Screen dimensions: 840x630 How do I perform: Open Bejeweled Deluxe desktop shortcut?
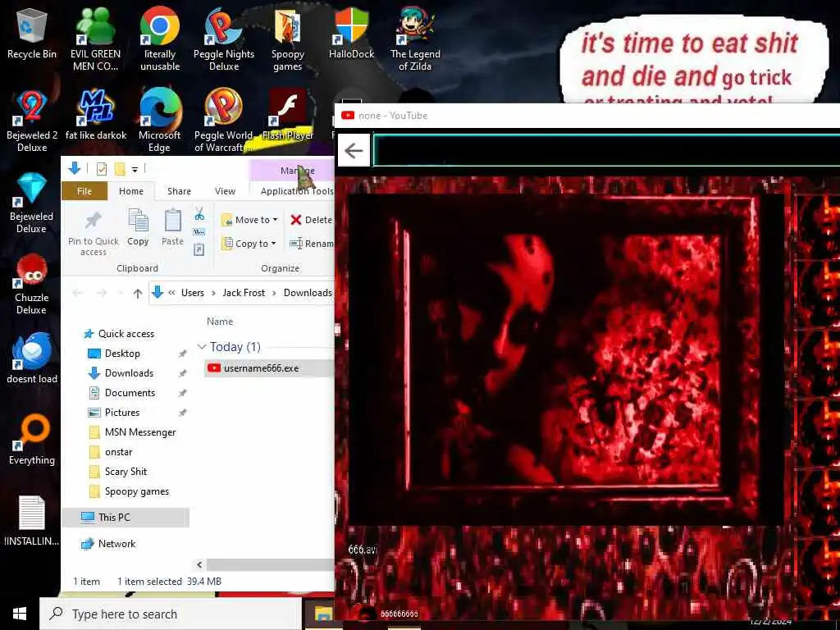tap(32, 203)
